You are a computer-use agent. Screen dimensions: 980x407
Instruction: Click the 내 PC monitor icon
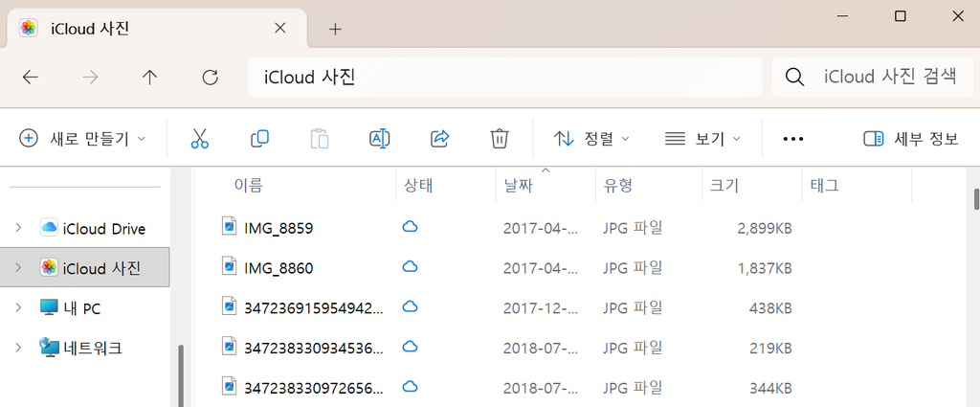[49, 307]
